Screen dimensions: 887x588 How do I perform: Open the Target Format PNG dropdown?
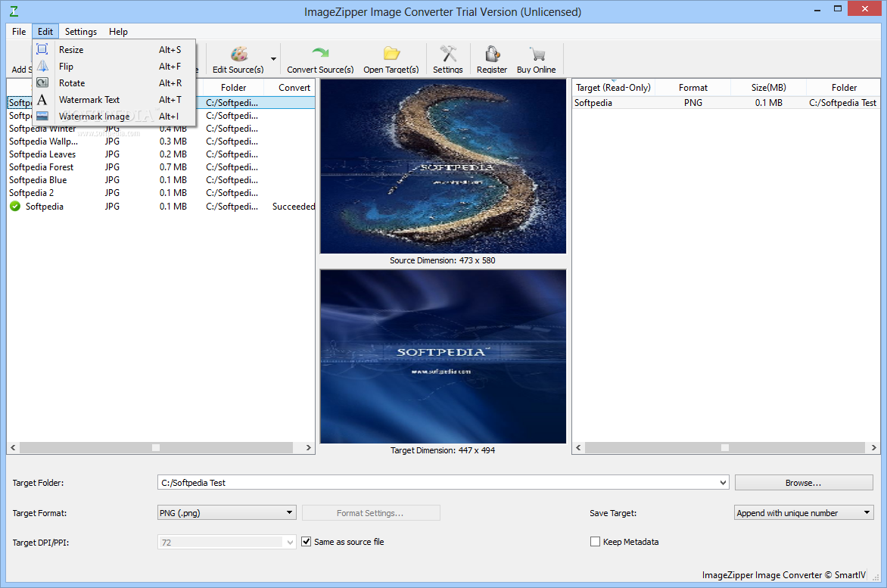click(289, 512)
